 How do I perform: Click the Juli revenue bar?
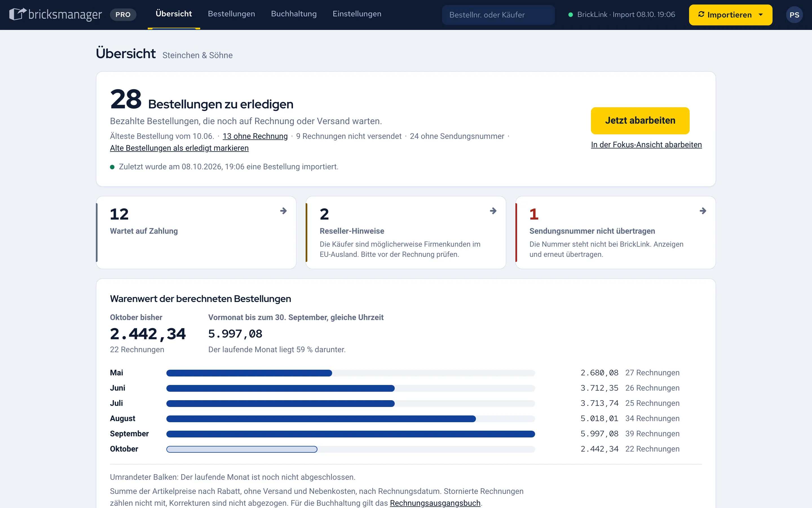(x=281, y=404)
